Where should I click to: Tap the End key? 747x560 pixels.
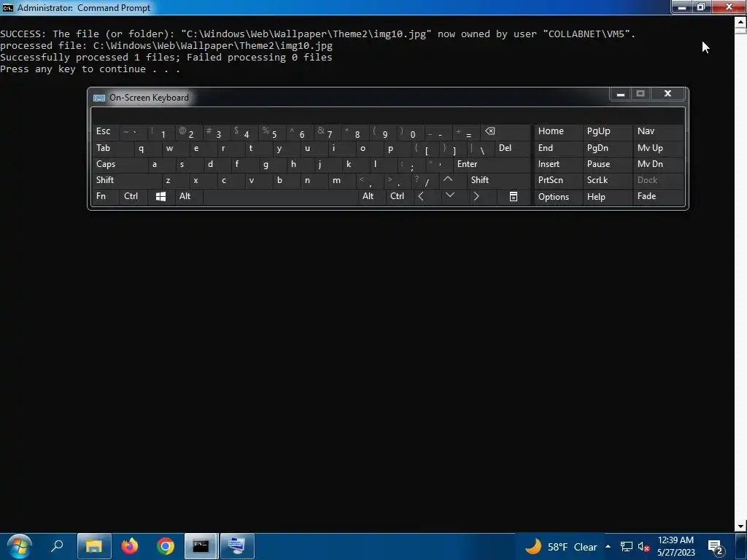pos(558,148)
